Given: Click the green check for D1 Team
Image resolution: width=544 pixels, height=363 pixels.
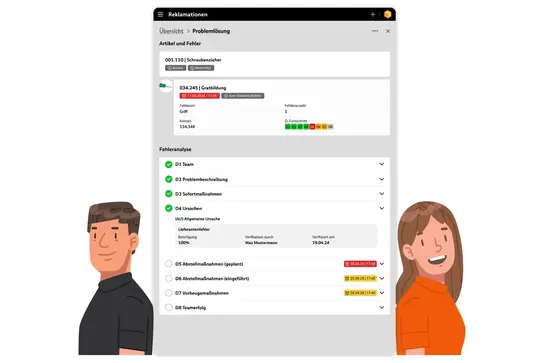Looking at the screenshot, I should pyautogui.click(x=169, y=164).
